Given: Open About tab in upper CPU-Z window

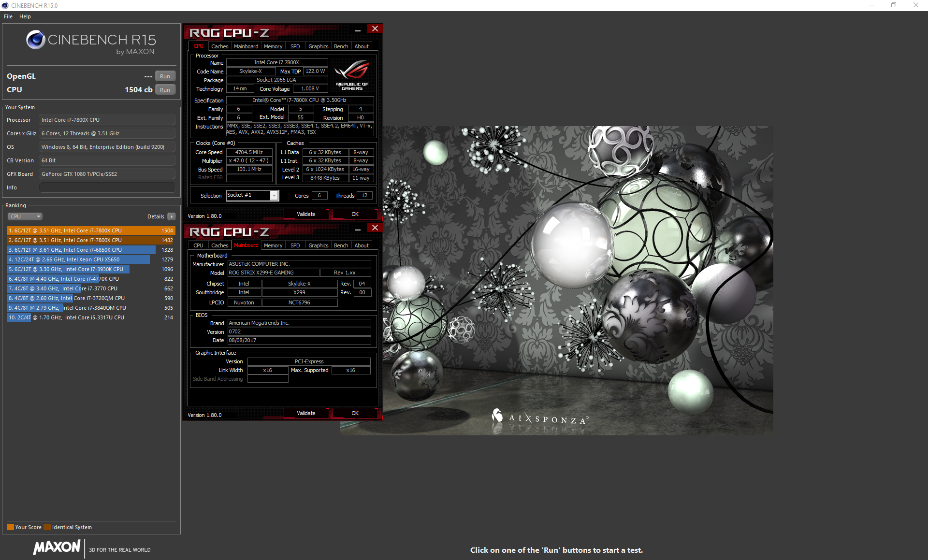Looking at the screenshot, I should (362, 46).
